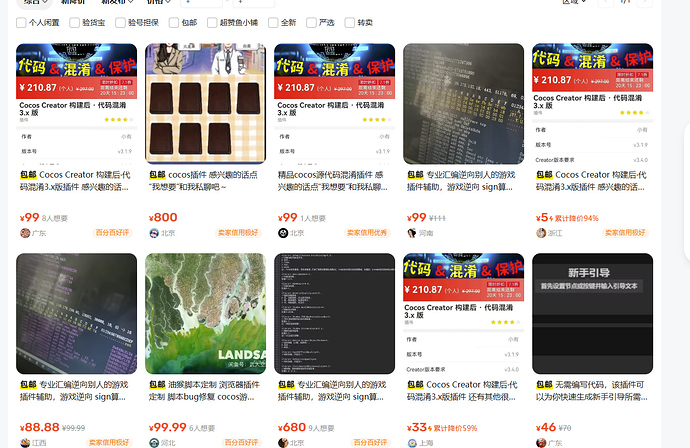Screen dimensions: 690x448
Task: Enable the 全新 condition checkbox
Action: [x=273, y=22]
